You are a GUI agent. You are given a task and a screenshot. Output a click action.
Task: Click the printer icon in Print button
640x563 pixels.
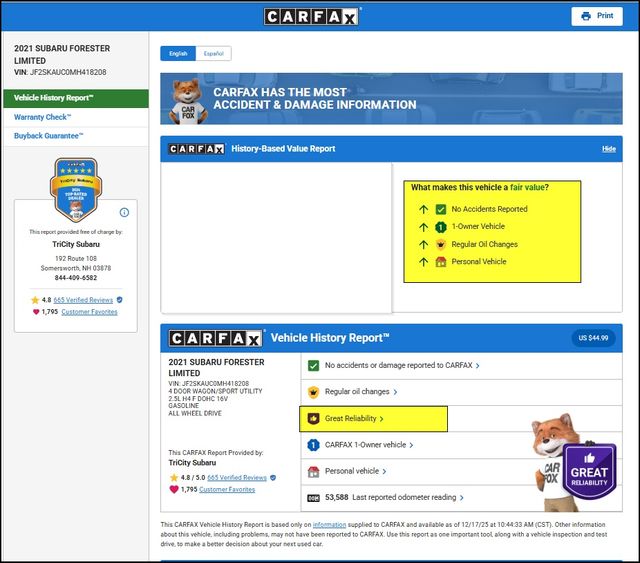tap(585, 16)
